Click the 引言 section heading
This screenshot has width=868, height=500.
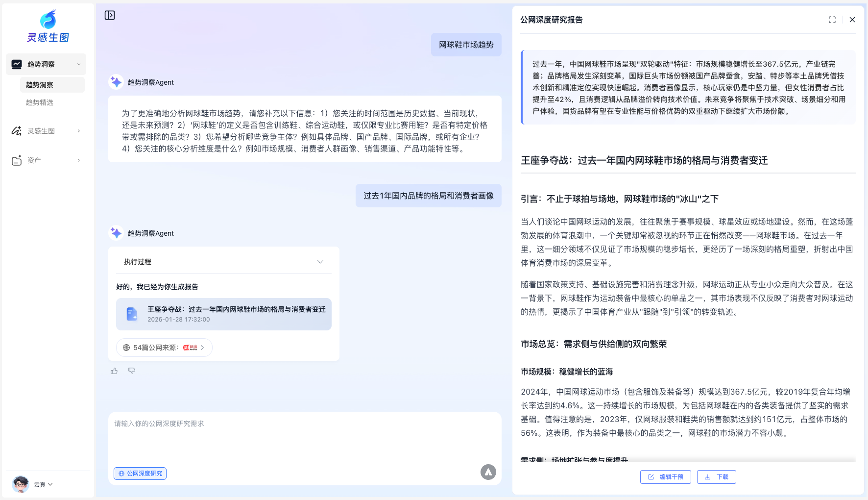tap(620, 199)
